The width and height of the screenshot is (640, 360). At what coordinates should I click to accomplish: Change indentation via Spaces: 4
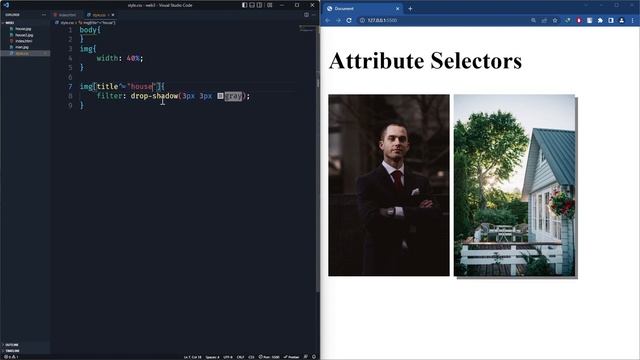[212, 357]
